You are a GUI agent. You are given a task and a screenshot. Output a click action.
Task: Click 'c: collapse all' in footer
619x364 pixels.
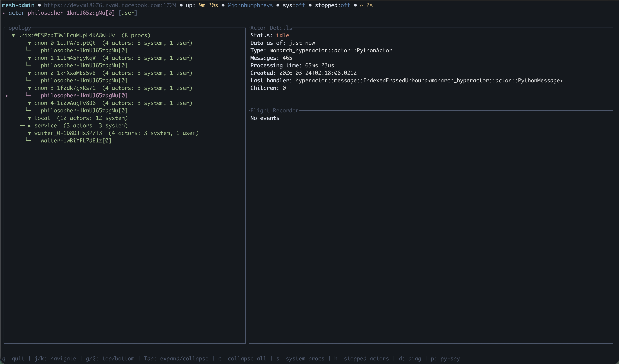tap(242, 359)
